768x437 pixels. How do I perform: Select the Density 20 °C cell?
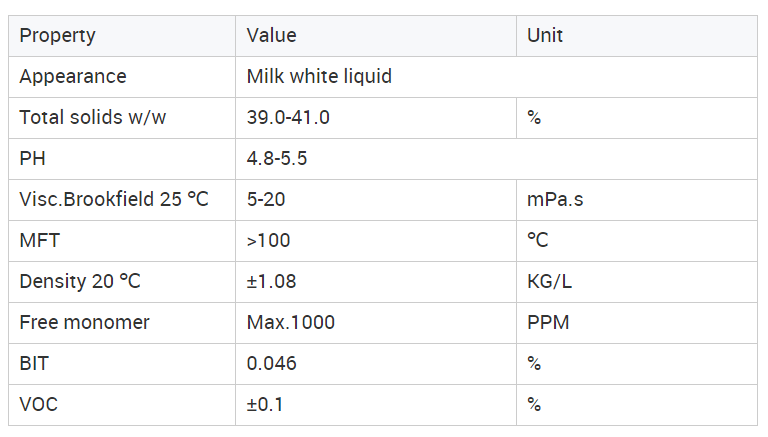coord(122,282)
